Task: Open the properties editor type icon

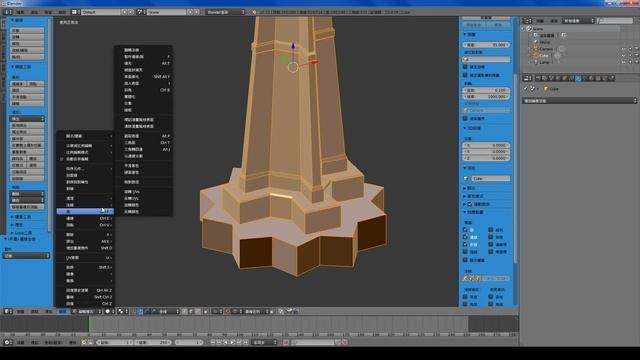Action: 527,78
